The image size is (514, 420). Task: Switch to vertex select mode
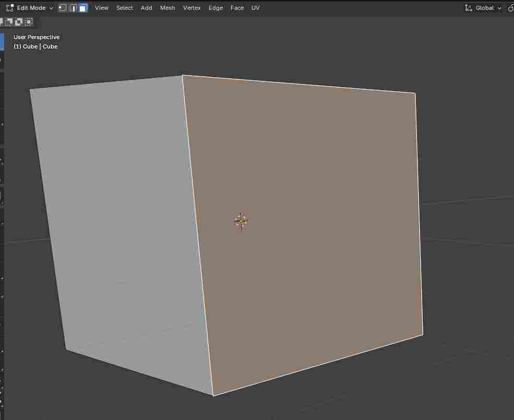point(63,8)
